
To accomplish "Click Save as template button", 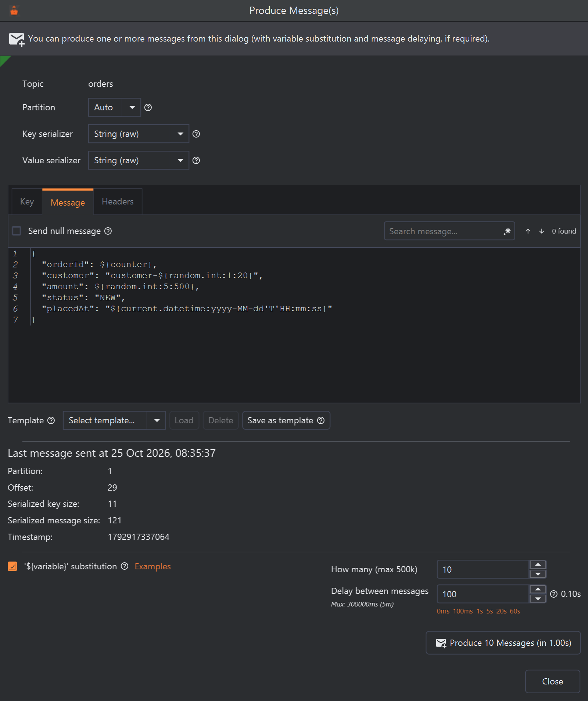I will click(x=286, y=420).
